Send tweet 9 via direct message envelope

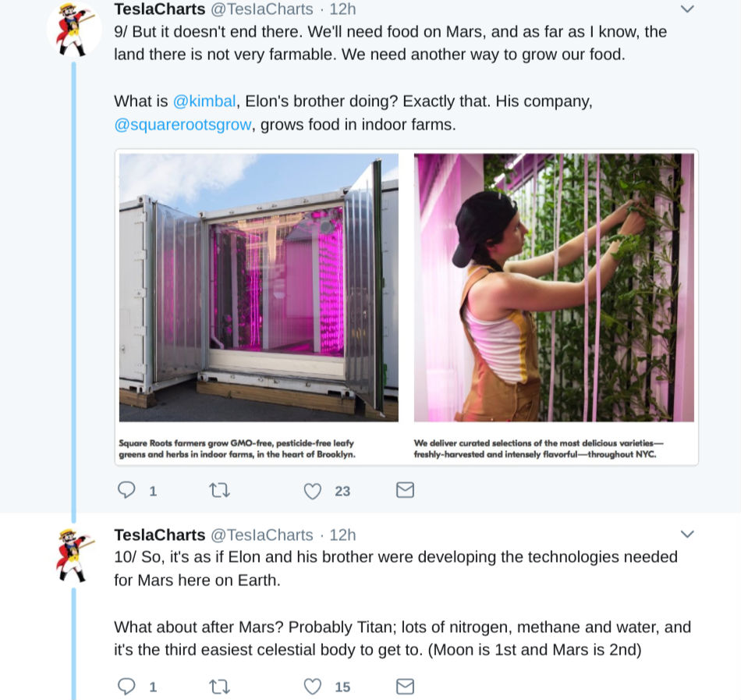(x=405, y=490)
